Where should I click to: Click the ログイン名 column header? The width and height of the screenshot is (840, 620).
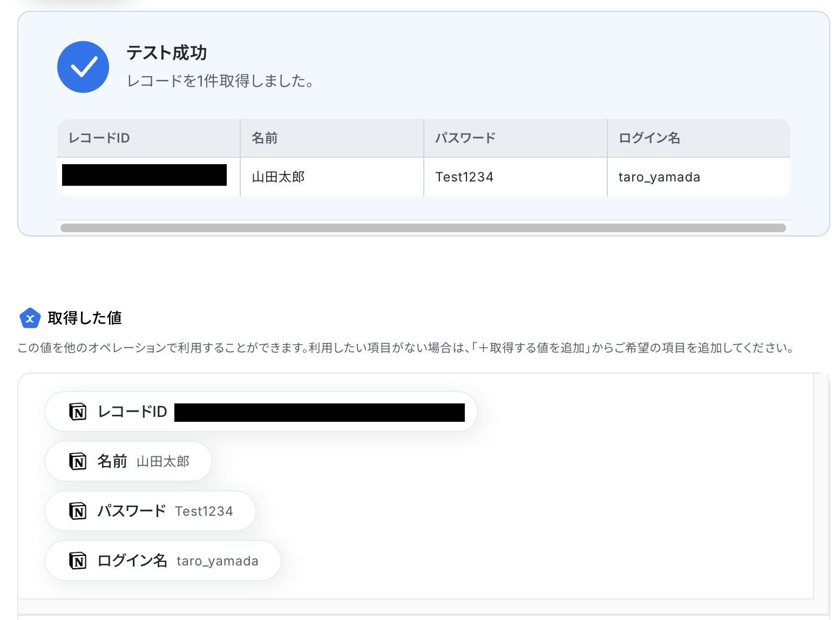tap(699, 138)
